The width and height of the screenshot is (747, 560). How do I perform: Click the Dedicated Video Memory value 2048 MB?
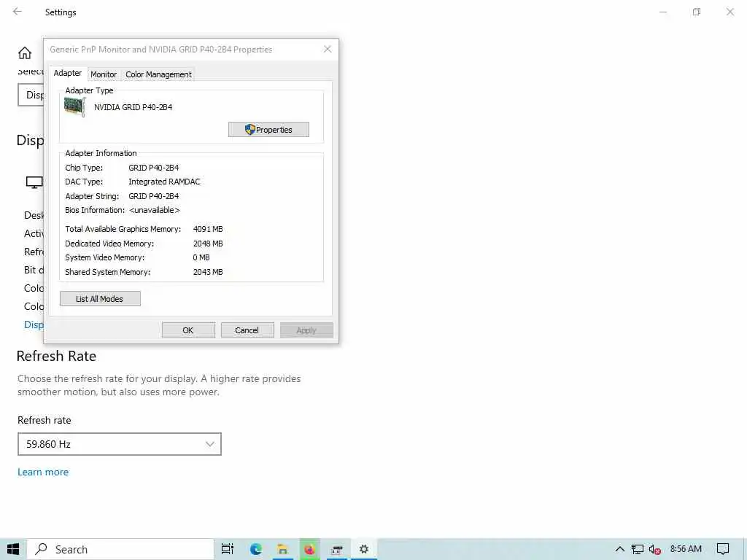pyautogui.click(x=208, y=244)
